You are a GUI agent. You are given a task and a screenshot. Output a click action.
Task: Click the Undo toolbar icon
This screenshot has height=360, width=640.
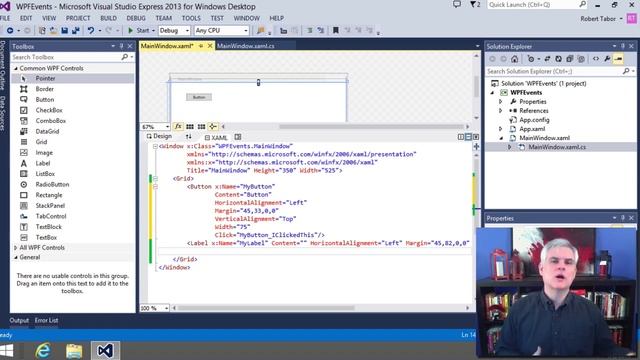coord(91,31)
